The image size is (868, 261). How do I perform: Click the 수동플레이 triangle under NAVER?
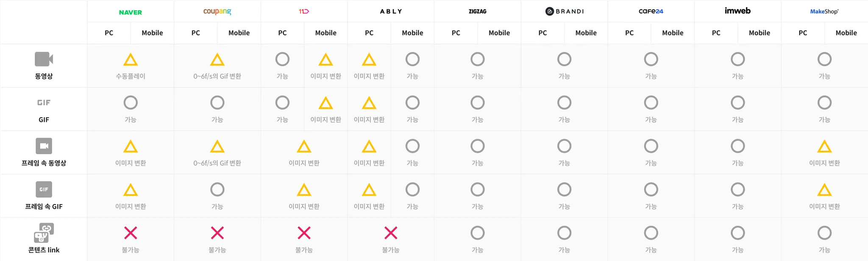coord(131,60)
